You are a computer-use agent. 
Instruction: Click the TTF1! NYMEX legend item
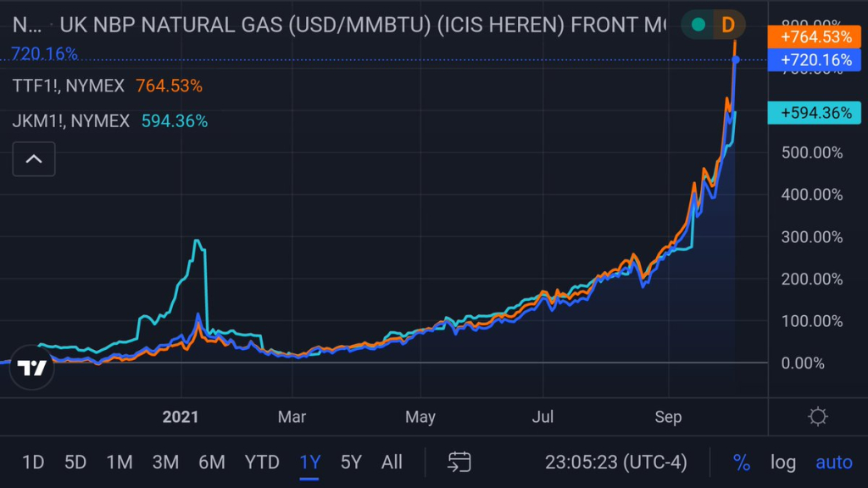tap(69, 86)
